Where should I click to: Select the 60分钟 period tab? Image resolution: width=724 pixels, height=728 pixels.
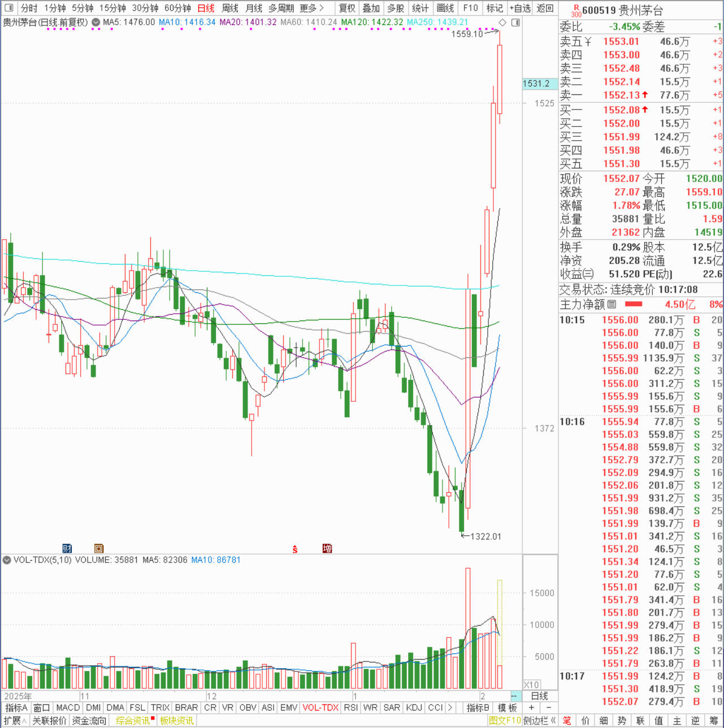[x=177, y=8]
